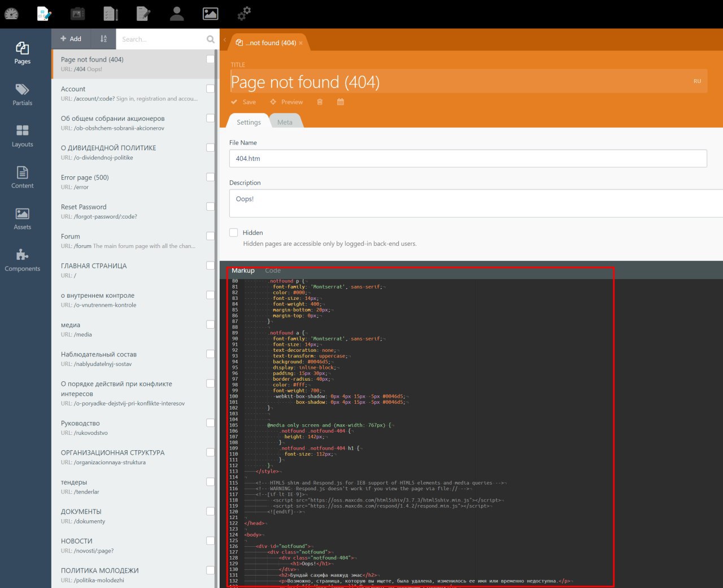
Task: Select Layouts in the side menu
Action: click(23, 136)
